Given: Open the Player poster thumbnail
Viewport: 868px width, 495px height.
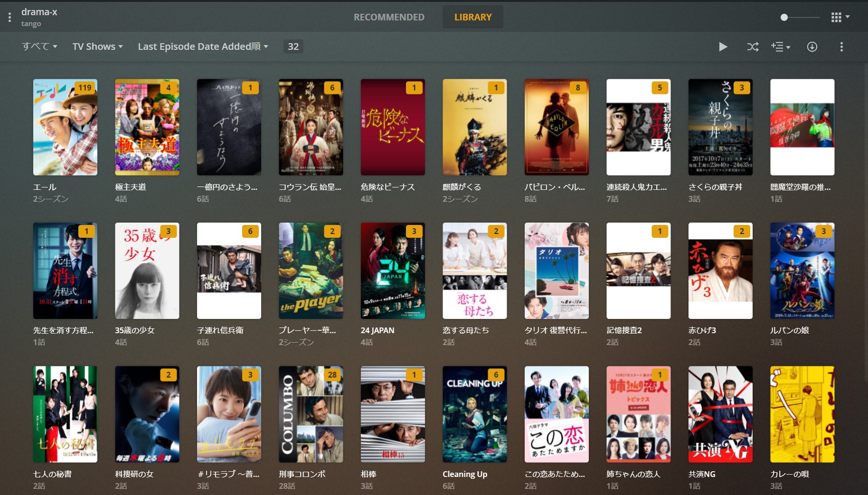Looking at the screenshot, I should click(311, 271).
